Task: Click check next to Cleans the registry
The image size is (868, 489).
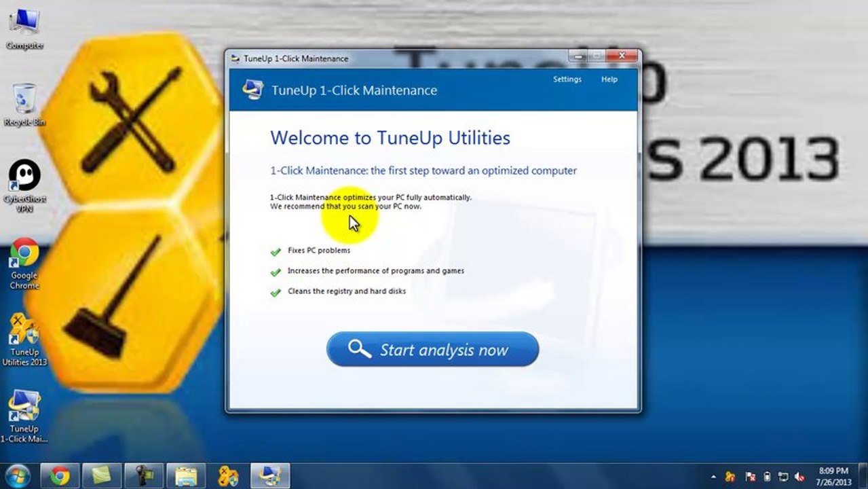Action: (x=276, y=292)
